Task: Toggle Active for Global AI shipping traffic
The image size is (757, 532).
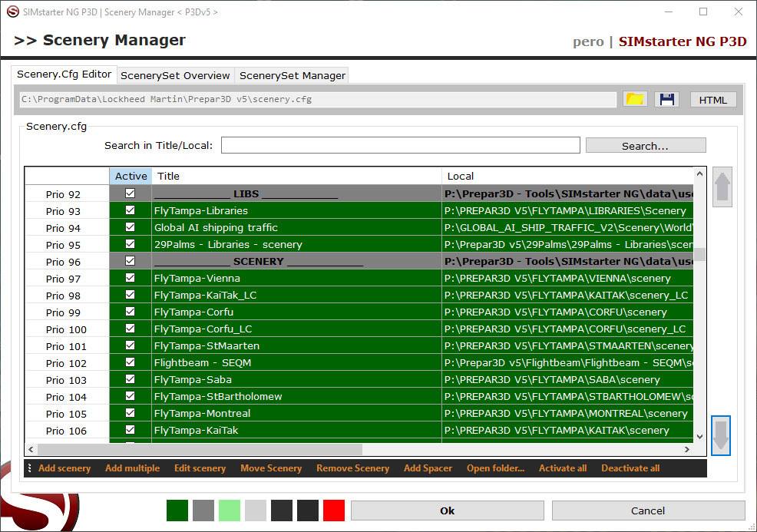Action: (x=130, y=227)
